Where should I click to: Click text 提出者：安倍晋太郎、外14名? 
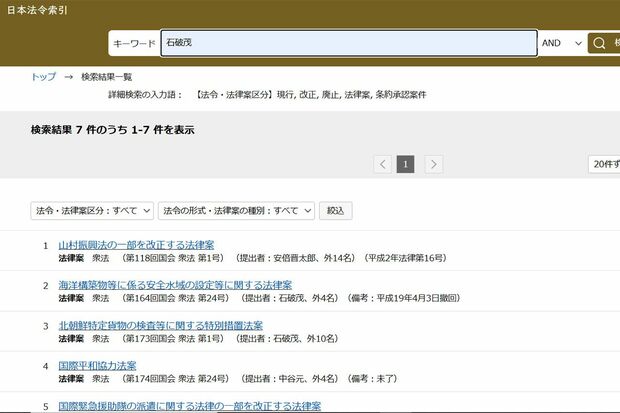[295, 258]
